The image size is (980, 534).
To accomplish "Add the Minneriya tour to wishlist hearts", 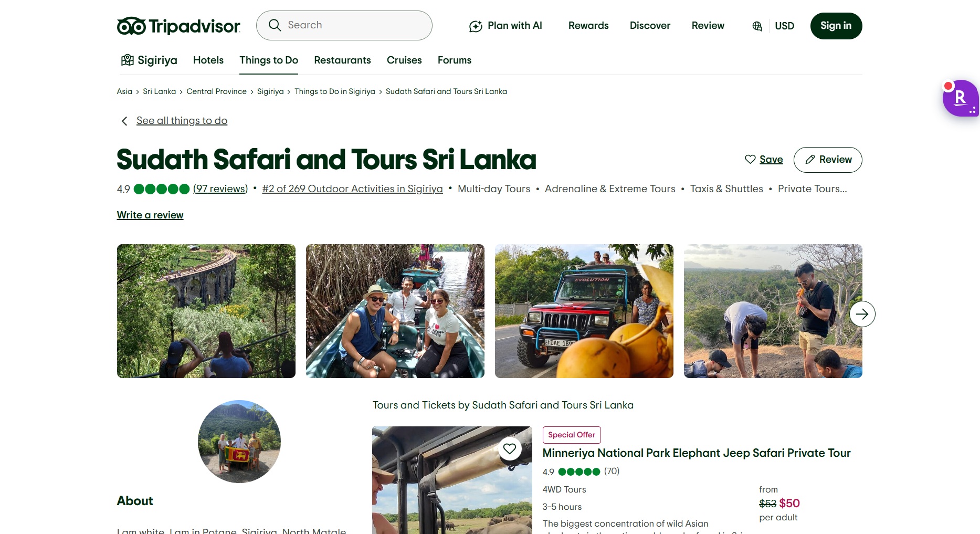I will pyautogui.click(x=509, y=448).
